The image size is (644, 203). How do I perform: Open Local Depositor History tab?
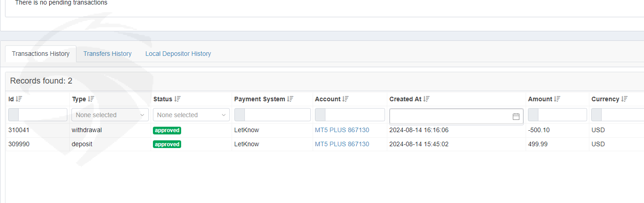pos(178,54)
